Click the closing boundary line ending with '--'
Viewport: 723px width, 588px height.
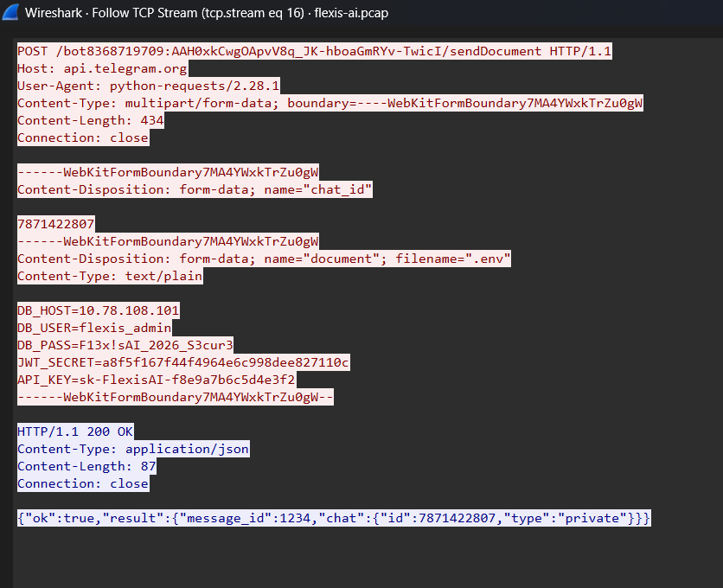pyautogui.click(x=176, y=397)
